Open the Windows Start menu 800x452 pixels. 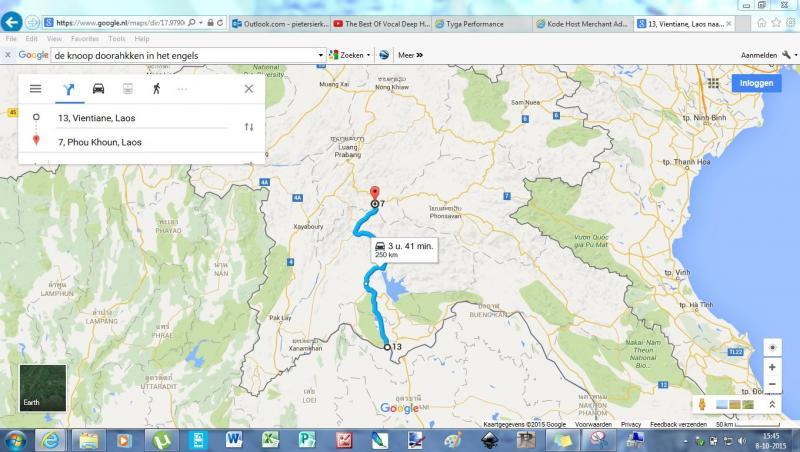pyautogui.click(x=15, y=440)
